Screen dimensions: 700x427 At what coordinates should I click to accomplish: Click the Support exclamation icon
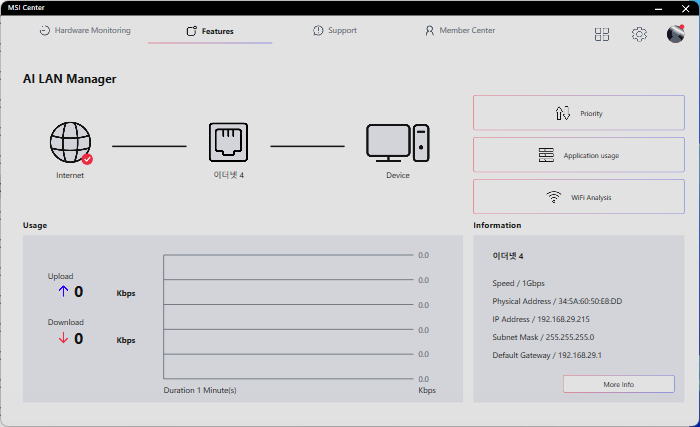[318, 30]
